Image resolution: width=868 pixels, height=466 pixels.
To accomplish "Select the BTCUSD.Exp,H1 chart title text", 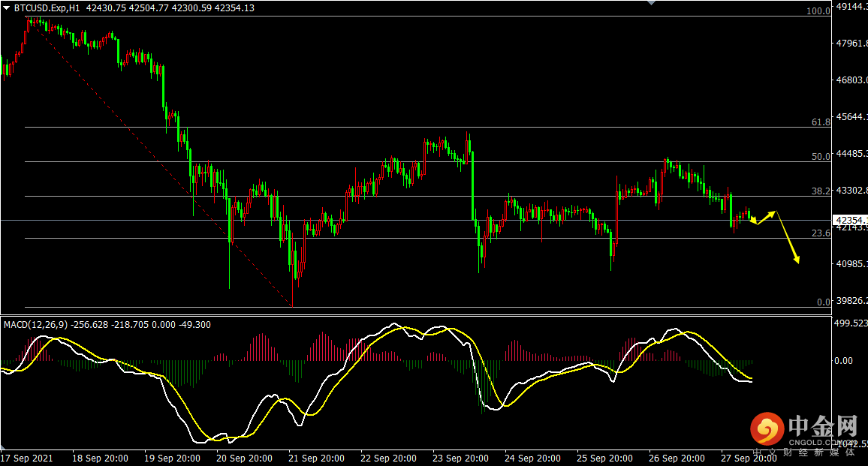I will [47, 8].
